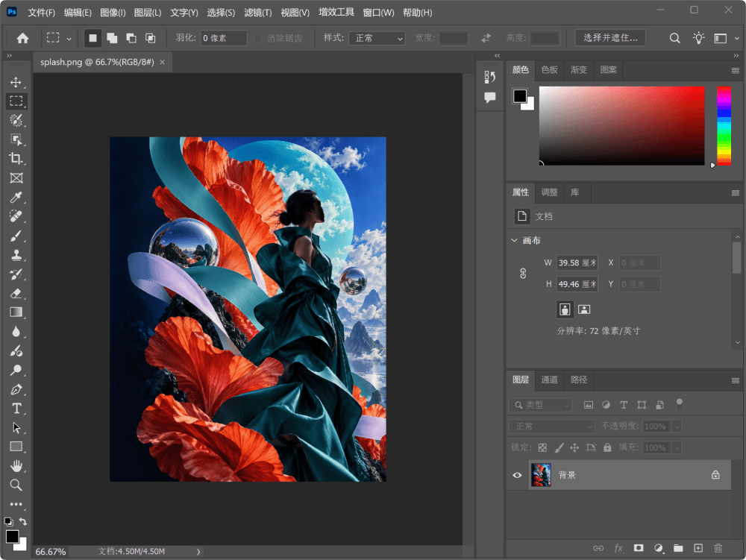
Task: Choose Add to selection mode
Action: click(113, 38)
